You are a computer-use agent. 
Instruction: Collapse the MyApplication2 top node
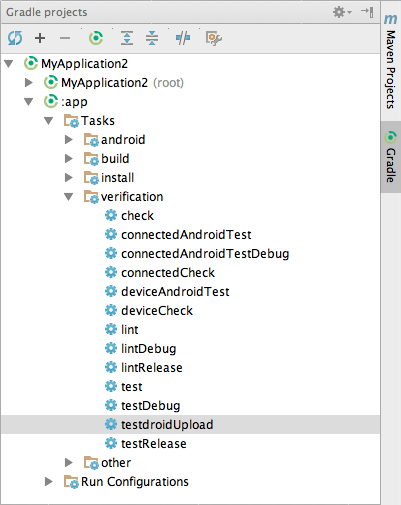point(9,63)
